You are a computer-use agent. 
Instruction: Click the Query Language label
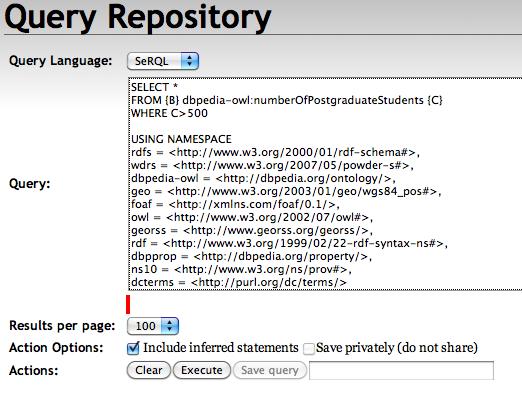pos(60,61)
